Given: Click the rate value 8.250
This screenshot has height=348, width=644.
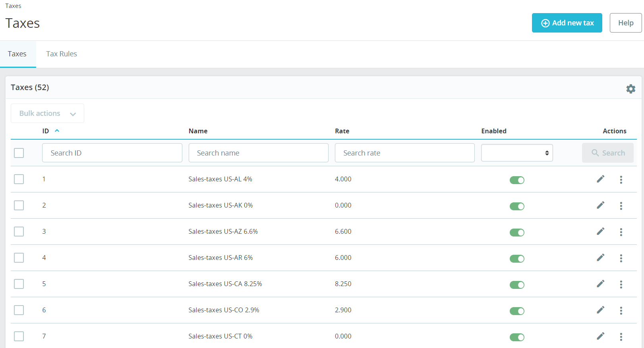Looking at the screenshot, I should [x=343, y=284].
